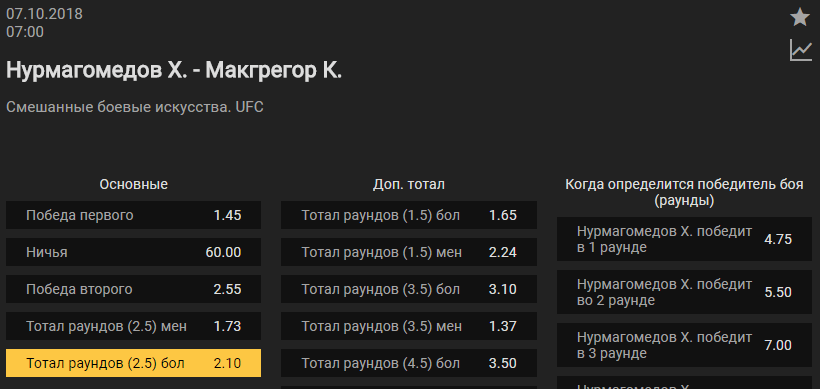Select the Победа первого 1.45 bet
The image size is (820, 389).
coord(133,215)
